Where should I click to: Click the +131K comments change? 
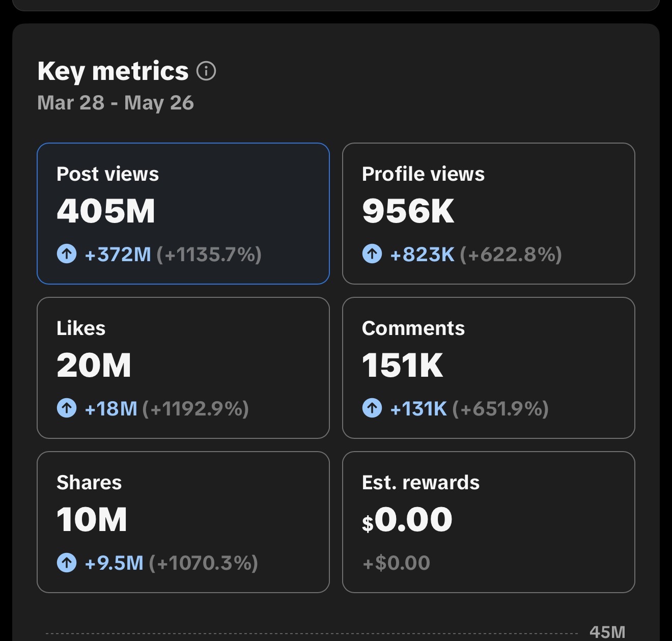tap(418, 408)
